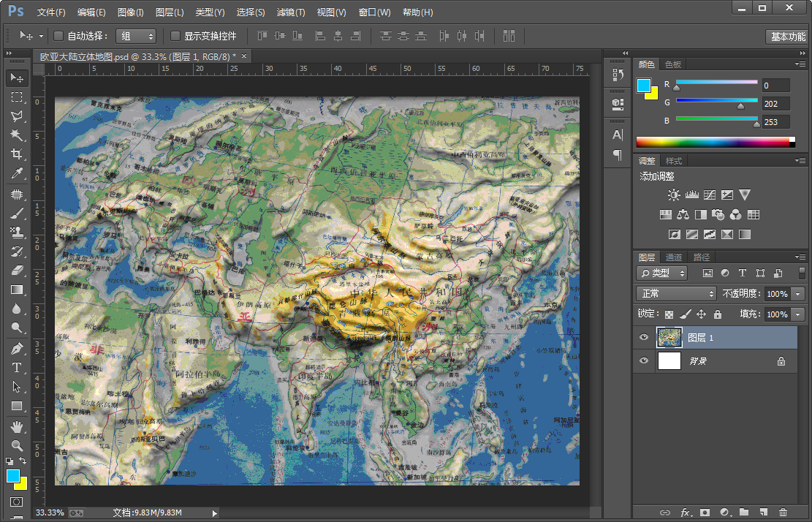Select the Magic Wand tool
812x522 pixels.
(16, 135)
